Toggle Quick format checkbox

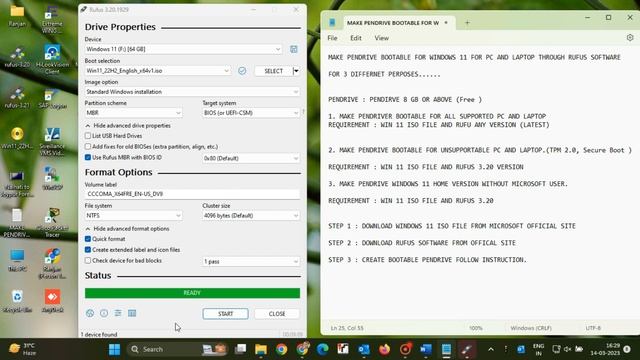coord(88,239)
